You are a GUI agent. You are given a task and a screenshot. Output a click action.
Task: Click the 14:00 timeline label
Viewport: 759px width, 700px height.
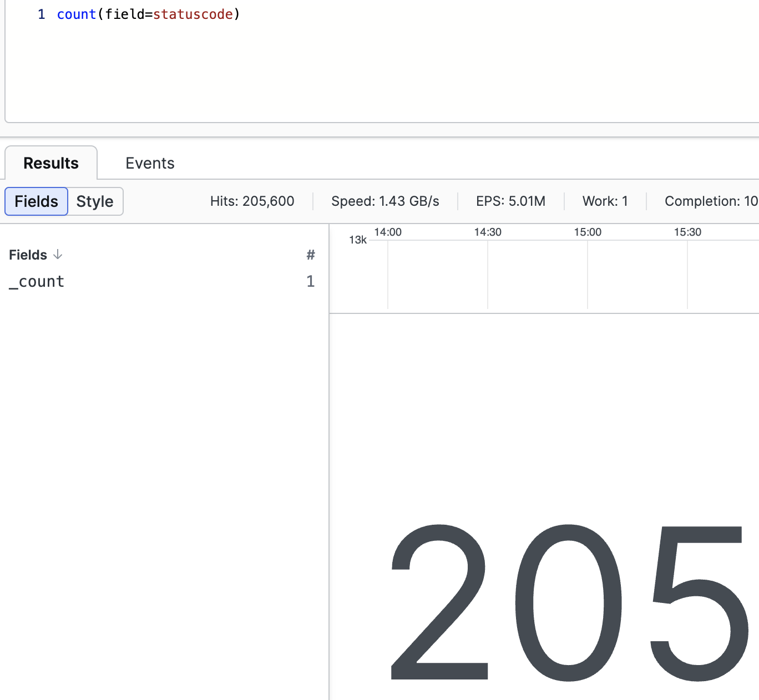coord(388,232)
